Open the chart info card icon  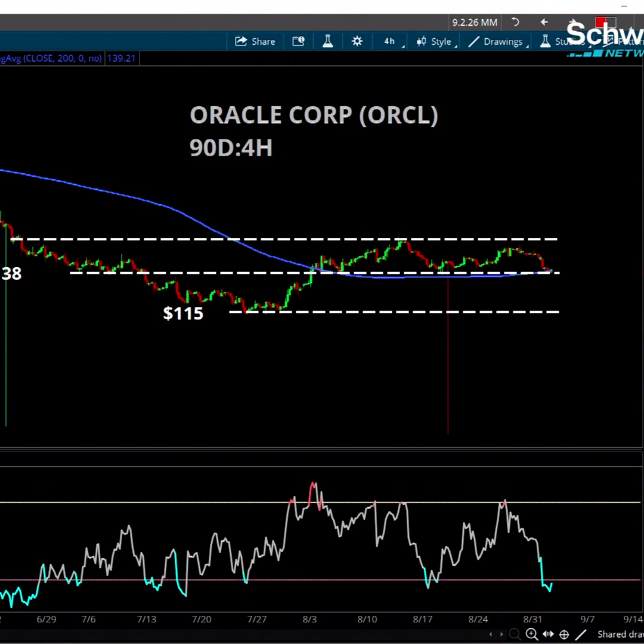[x=298, y=41]
